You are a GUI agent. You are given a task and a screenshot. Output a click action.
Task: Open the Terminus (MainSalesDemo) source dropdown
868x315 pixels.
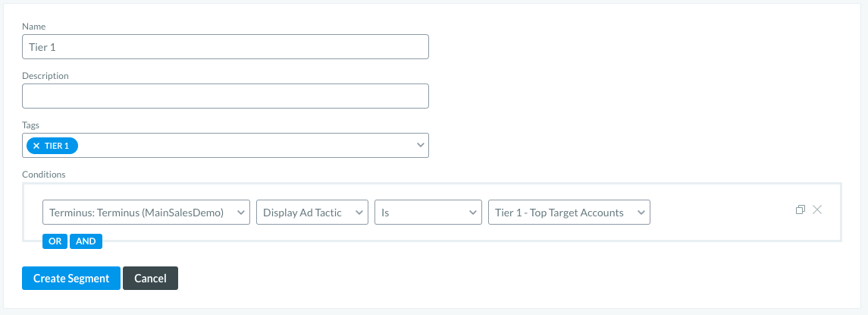point(146,213)
